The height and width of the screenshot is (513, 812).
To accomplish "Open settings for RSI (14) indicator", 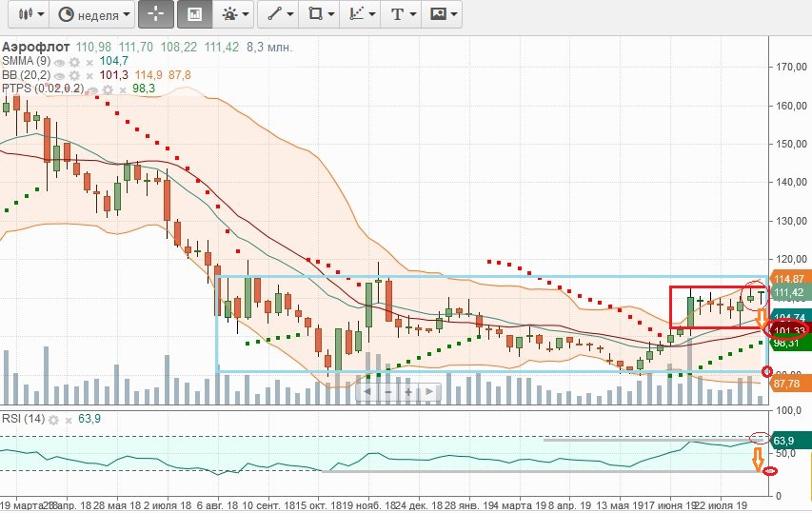I will tap(53, 420).
